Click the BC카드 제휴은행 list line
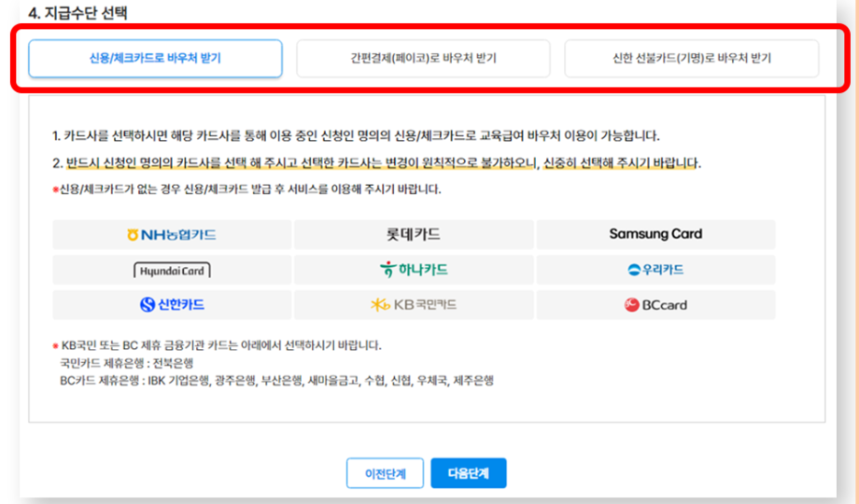The image size is (859, 504). 276,381
